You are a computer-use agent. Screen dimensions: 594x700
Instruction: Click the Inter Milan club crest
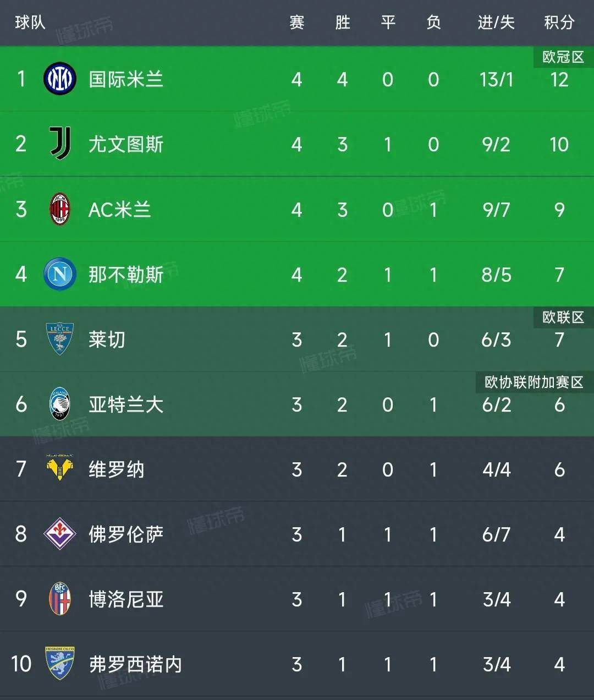pos(59,79)
